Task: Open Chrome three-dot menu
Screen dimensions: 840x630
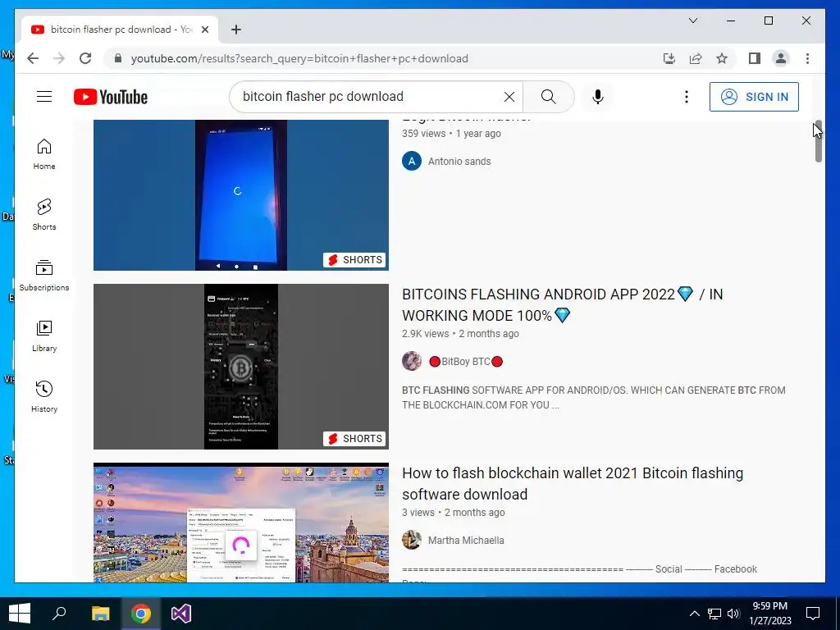Action: [807, 58]
